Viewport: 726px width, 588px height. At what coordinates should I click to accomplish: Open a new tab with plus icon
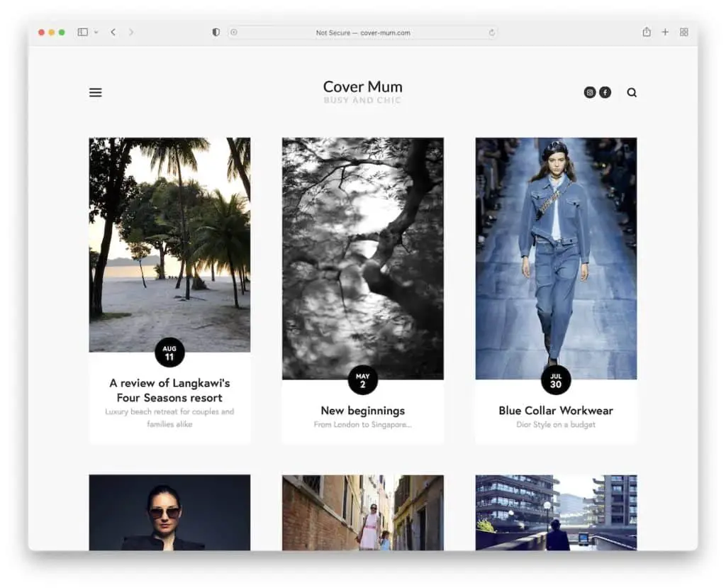(x=665, y=32)
